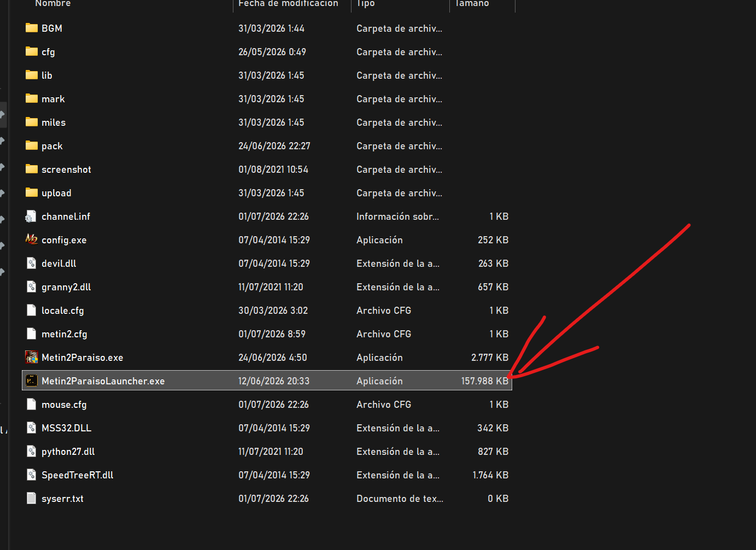Sort by Fecha de modificación column
The height and width of the screenshot is (550, 756).
[x=288, y=4]
